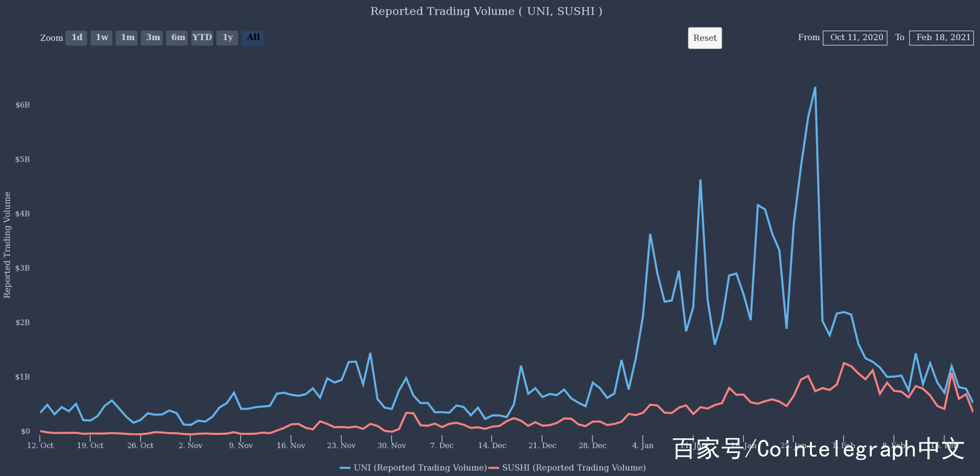Select the 6m zoom range
Image resolution: width=980 pixels, height=476 pixels.
(x=177, y=37)
